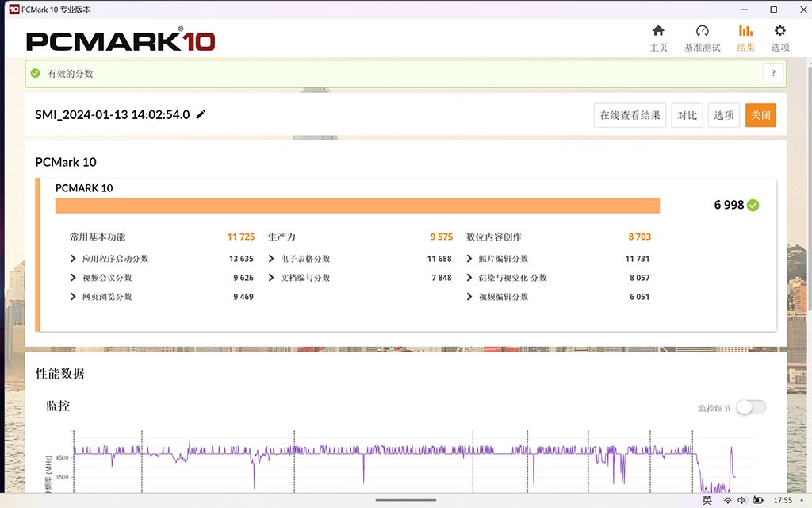Viewport: 812px width, 508px height.
Task: Click the ? help button in the green banner
Action: (773, 72)
